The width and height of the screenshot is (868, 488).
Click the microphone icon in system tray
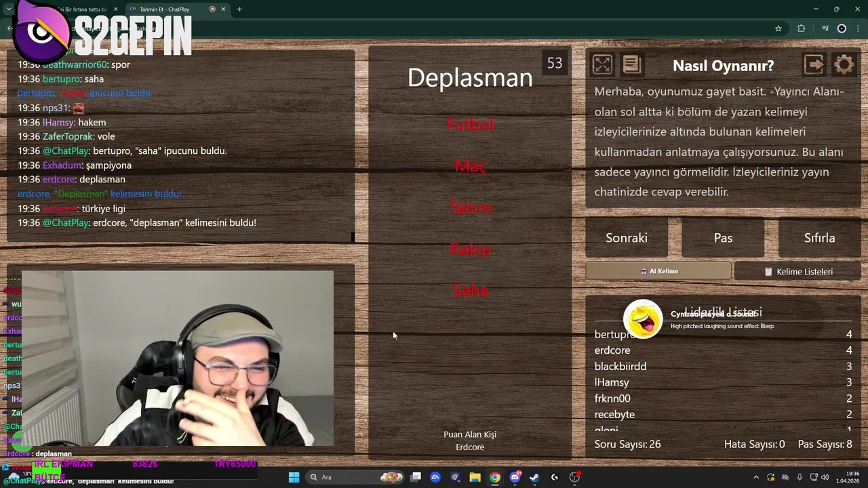coord(800,477)
